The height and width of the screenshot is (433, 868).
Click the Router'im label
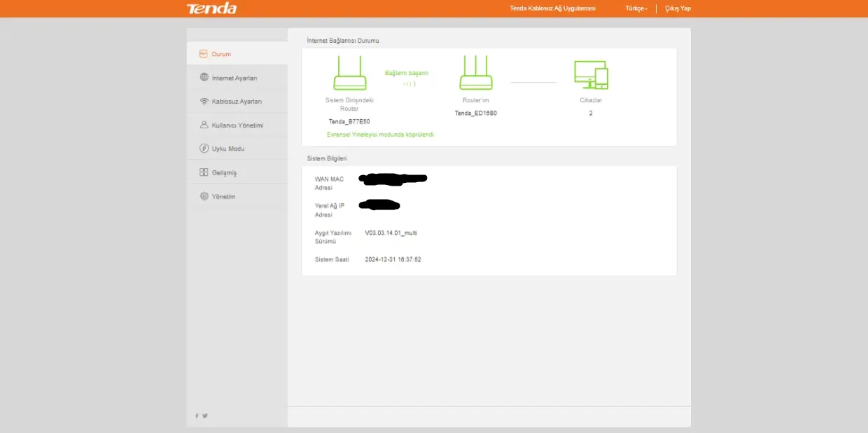(476, 100)
